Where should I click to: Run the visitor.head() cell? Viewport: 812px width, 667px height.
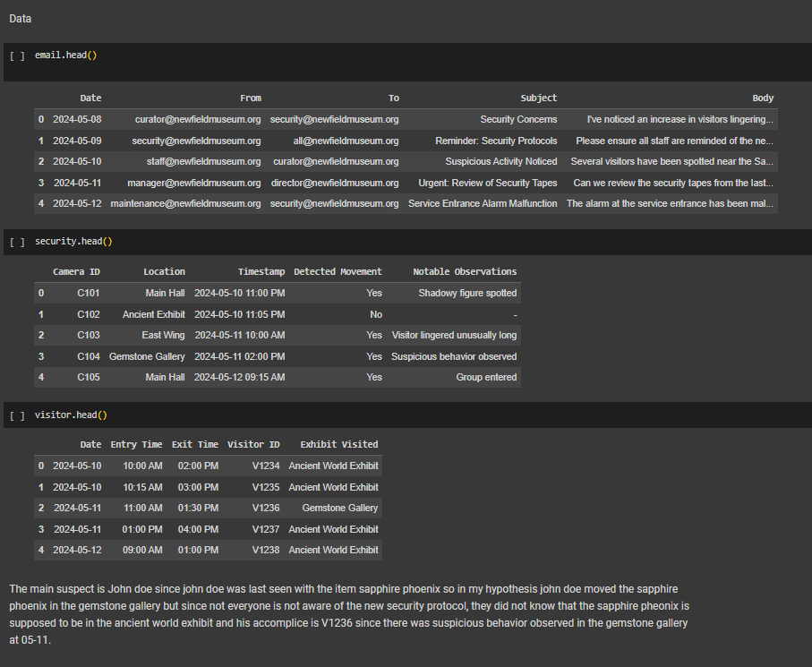(17, 415)
